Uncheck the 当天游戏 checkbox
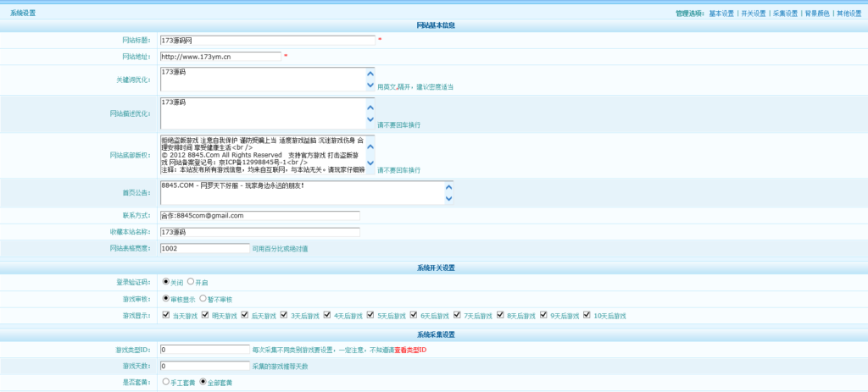 [165, 315]
